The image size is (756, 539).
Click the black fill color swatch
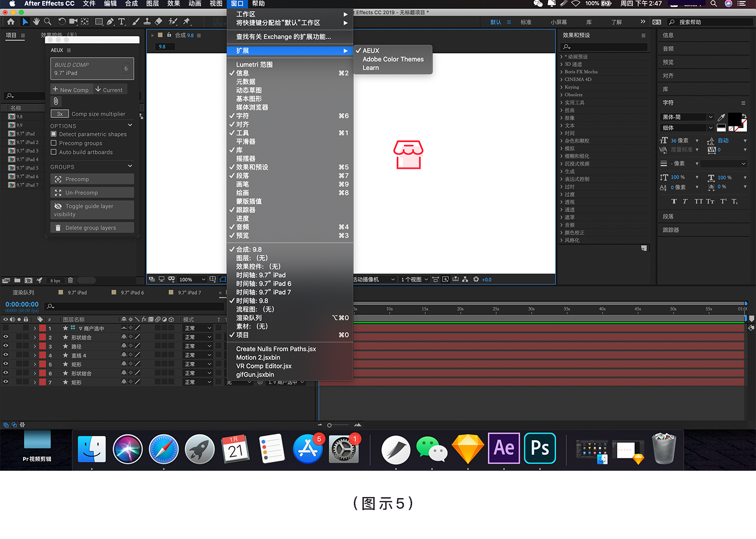click(734, 119)
